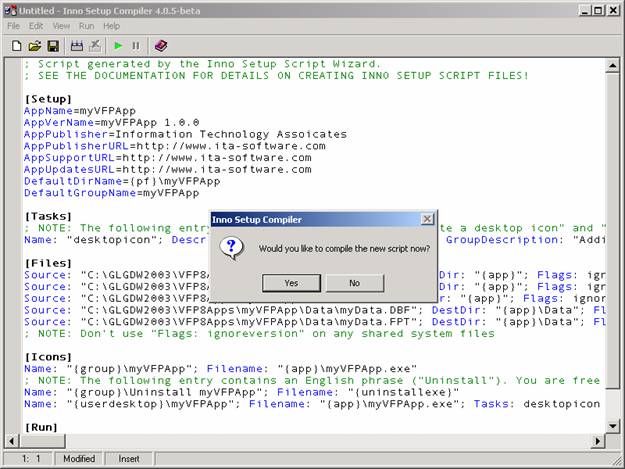The height and width of the screenshot is (469, 625).
Task: Click the vertical scrollbar thumb
Action: click(x=612, y=230)
